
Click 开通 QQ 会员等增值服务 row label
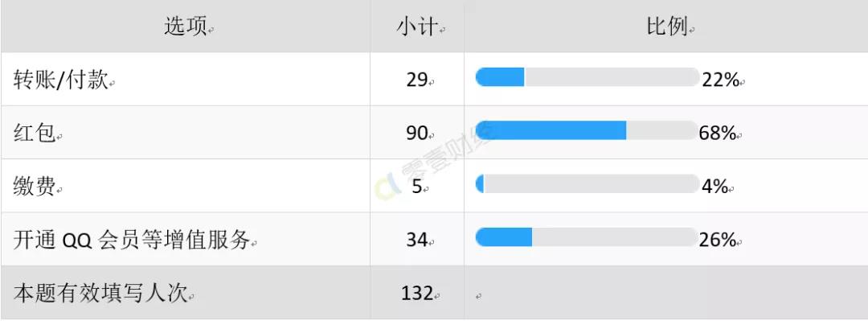pos(132,240)
